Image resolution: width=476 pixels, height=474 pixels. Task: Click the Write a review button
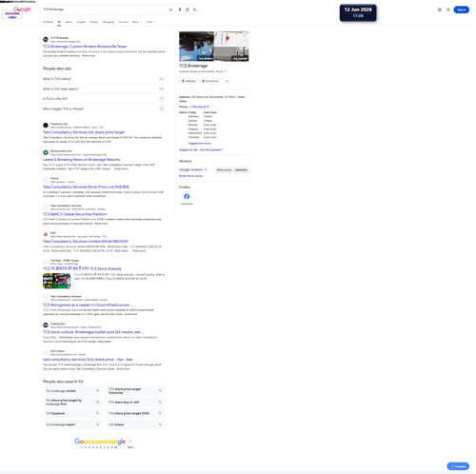224,169
